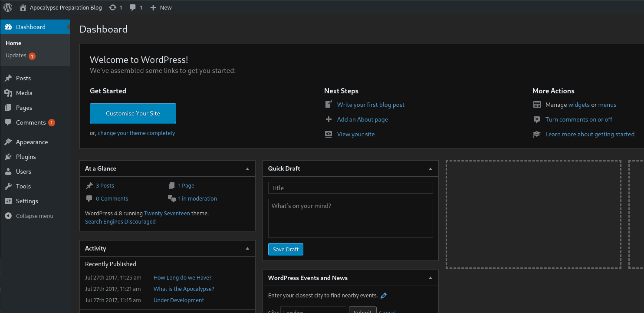Collapse the At a Glance widget
The height and width of the screenshot is (313, 644).
click(x=247, y=168)
